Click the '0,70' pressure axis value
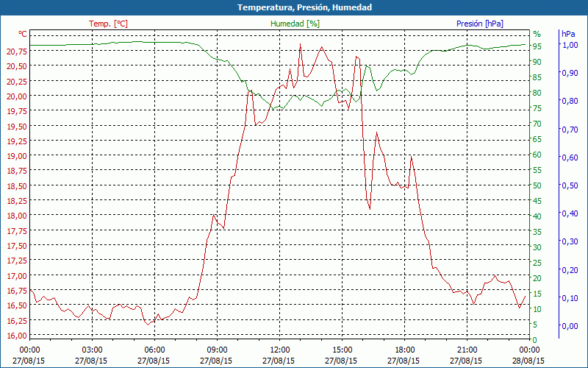 point(569,130)
